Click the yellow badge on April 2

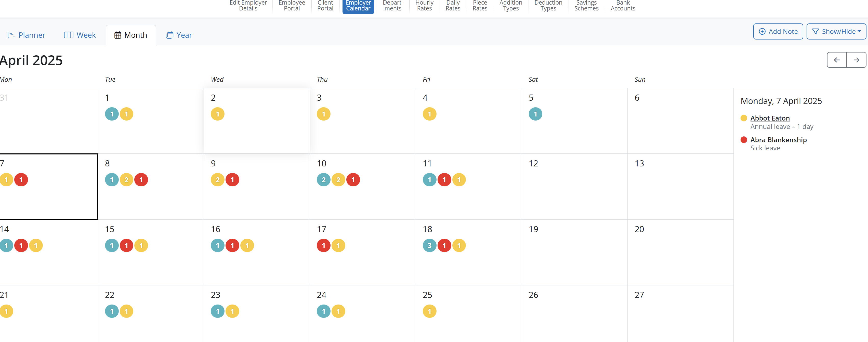pyautogui.click(x=218, y=114)
